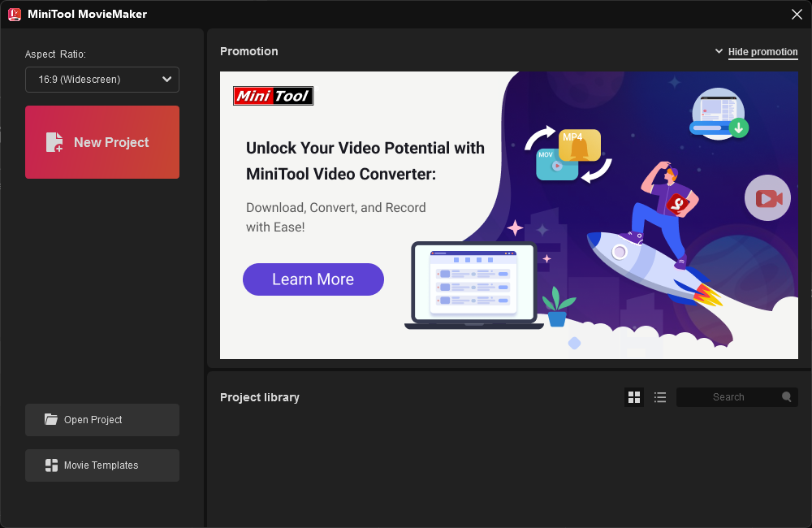
Task: Open the Aspect Ratio dropdown
Action: click(101, 80)
